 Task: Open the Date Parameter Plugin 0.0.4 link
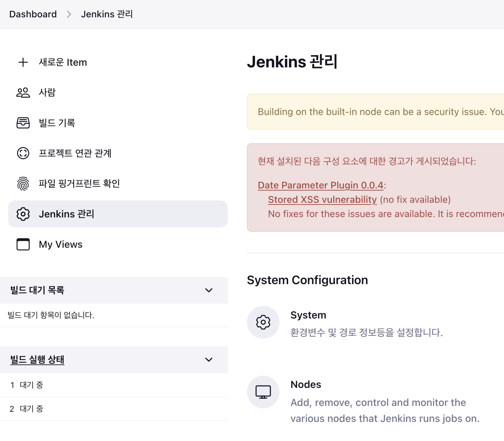click(x=321, y=185)
